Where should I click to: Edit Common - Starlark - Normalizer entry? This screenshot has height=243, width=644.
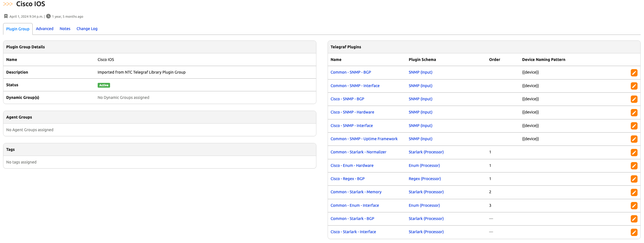coord(634,153)
